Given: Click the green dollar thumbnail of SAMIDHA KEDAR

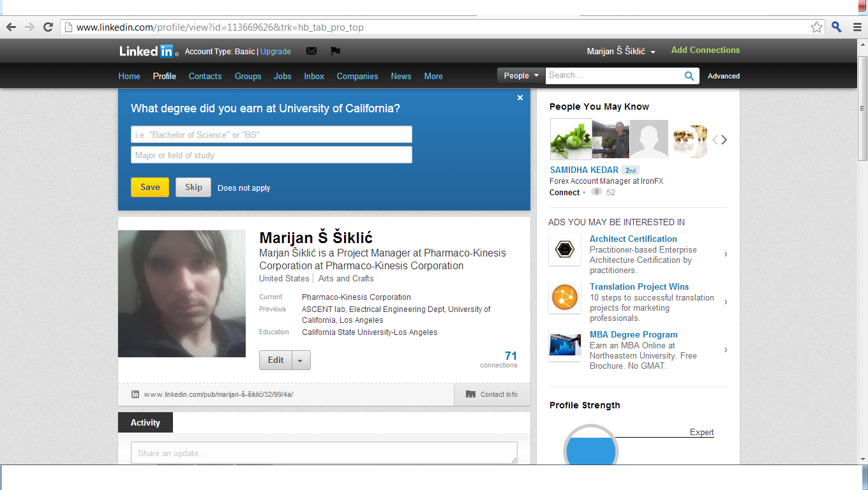Looking at the screenshot, I should point(571,139).
